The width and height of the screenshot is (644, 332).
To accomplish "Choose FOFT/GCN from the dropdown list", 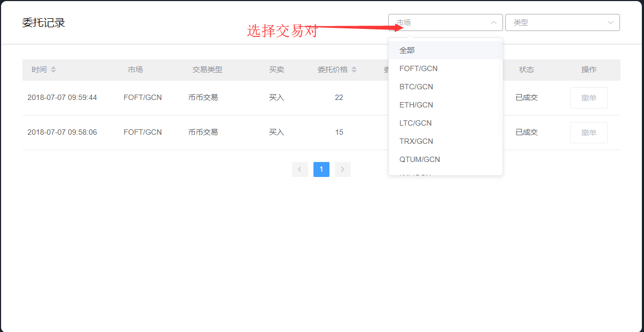I will [x=419, y=68].
